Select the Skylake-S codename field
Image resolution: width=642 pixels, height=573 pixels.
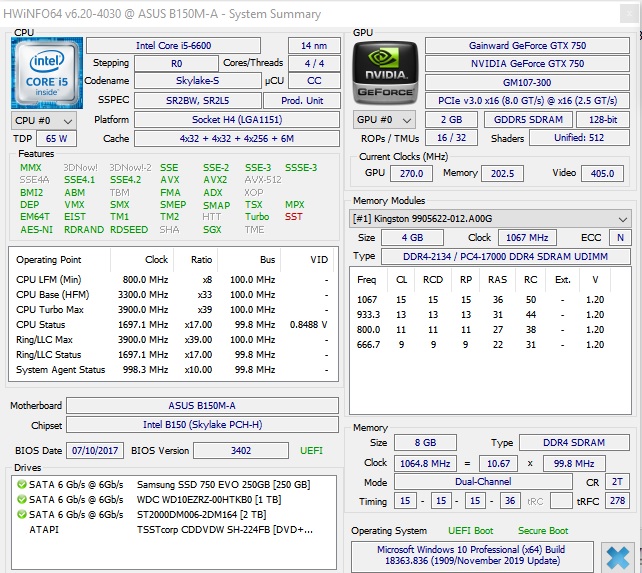pyautogui.click(x=198, y=81)
